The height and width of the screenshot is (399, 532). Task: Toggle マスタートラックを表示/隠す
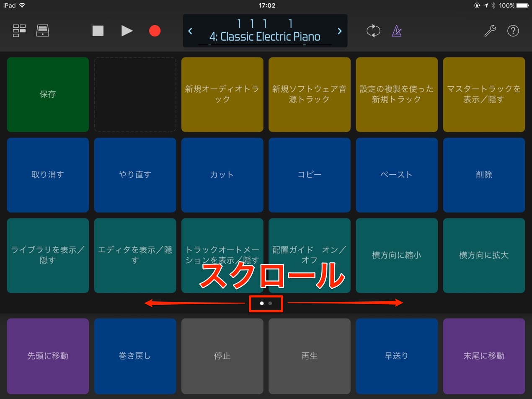484,94
